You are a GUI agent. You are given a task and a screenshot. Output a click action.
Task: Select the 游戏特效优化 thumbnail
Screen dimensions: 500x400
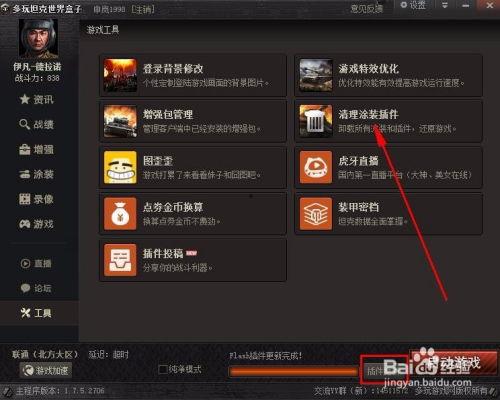tap(316, 75)
